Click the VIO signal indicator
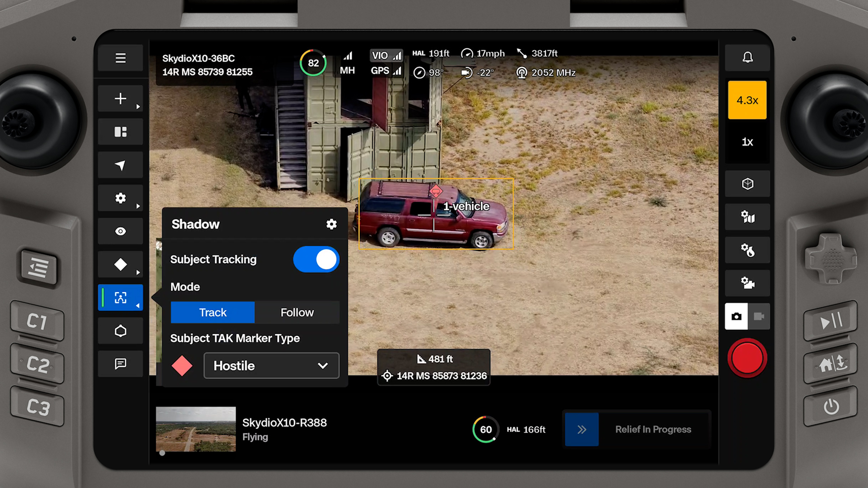Image resolution: width=868 pixels, height=488 pixels. 386,55
